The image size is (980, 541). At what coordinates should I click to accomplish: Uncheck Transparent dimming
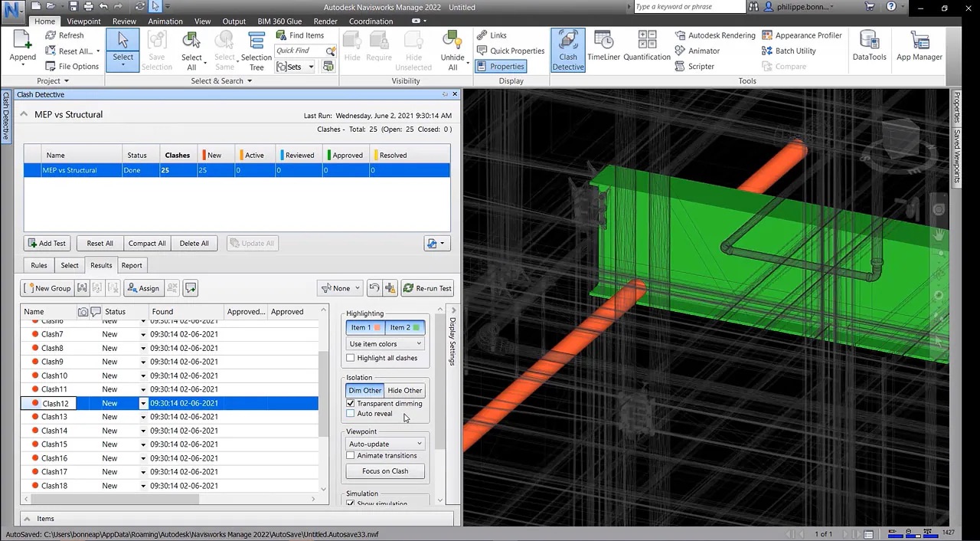pos(351,403)
